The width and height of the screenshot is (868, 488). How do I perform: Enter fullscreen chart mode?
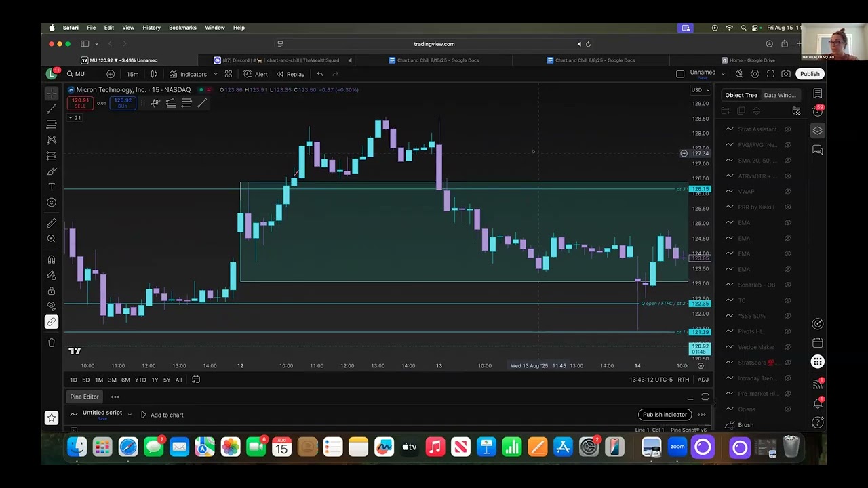pos(770,74)
